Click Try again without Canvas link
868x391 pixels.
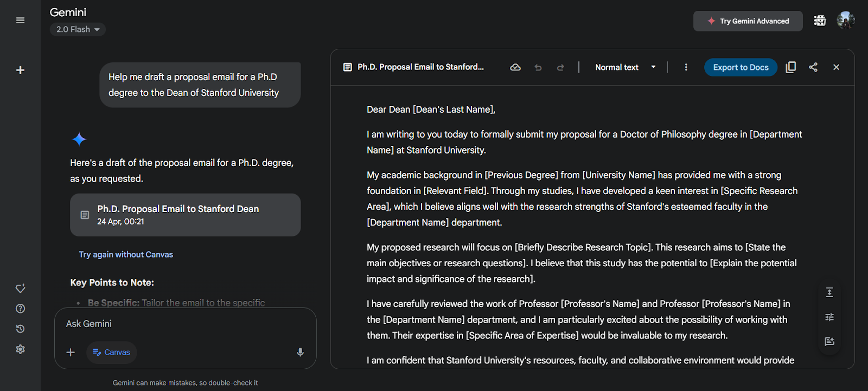coord(126,254)
